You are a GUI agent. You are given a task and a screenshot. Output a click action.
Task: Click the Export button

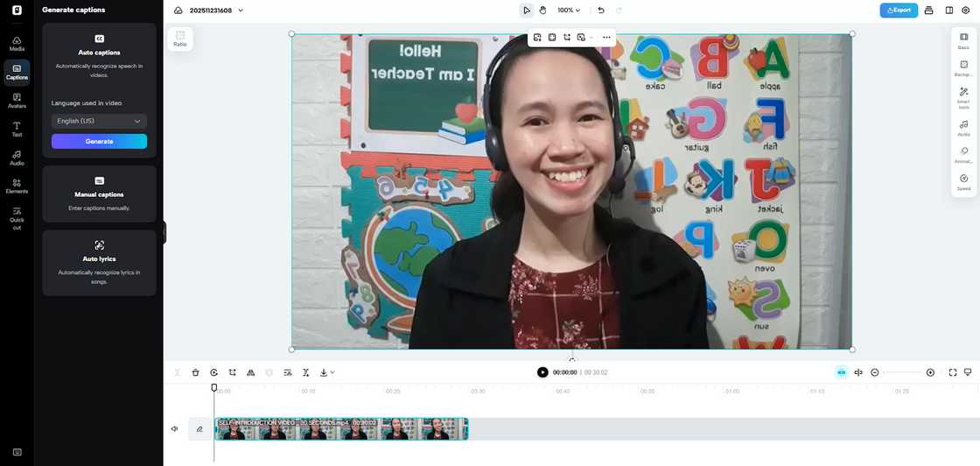coord(899,11)
